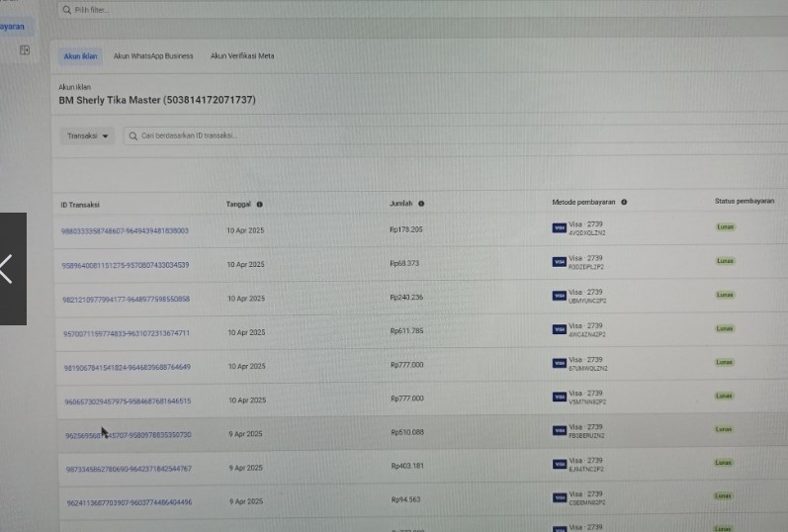Click the search magnifier icon in Pilih filter bar
Viewport: 788px width, 532px height.
(66, 10)
